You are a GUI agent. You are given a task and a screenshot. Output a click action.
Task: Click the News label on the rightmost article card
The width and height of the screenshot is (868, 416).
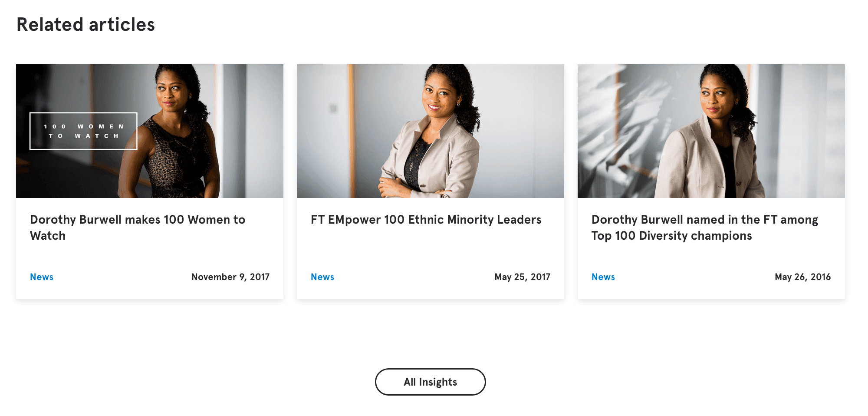point(603,277)
